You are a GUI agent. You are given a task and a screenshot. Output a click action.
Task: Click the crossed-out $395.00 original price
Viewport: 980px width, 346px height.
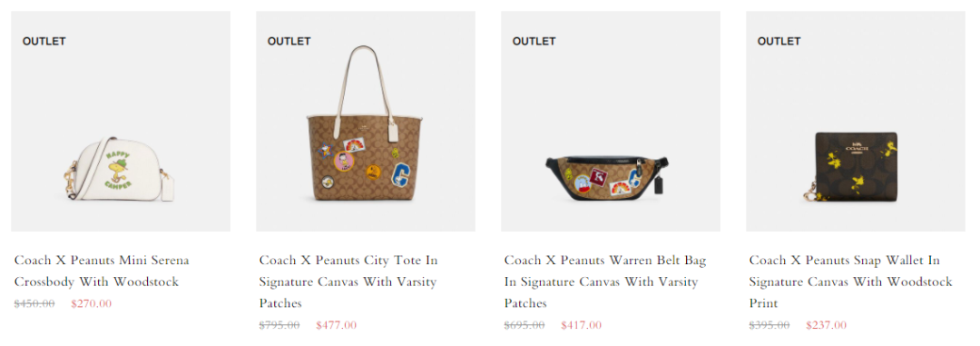tap(769, 325)
